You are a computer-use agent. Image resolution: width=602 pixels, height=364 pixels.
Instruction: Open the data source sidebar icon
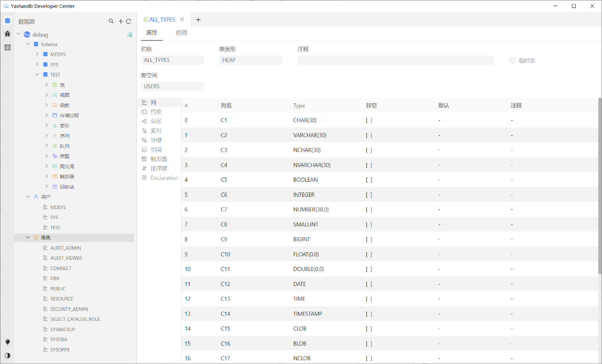pyautogui.click(x=8, y=21)
